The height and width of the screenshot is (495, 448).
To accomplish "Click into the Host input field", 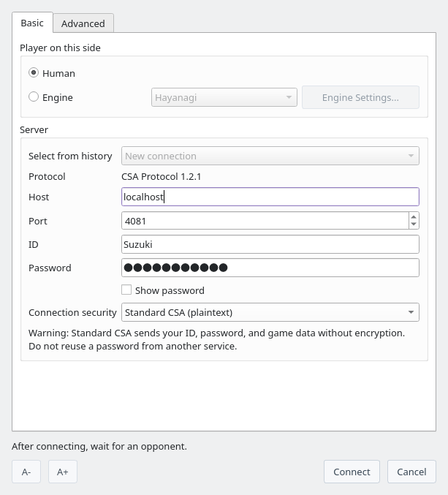I will tap(270, 197).
